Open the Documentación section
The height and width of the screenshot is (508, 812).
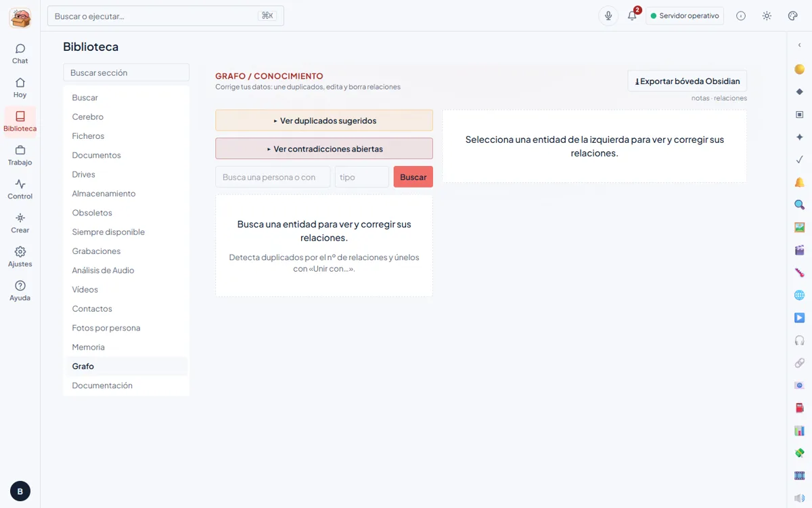[x=126, y=385]
